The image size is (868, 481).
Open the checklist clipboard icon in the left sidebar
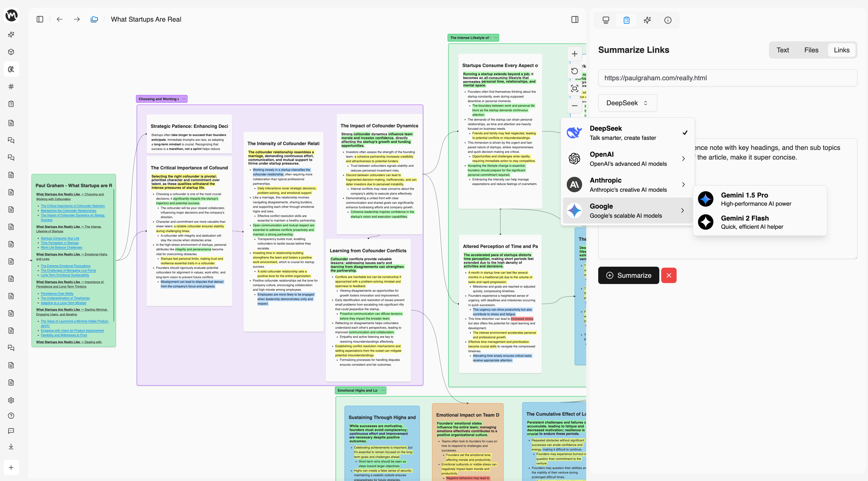(x=11, y=104)
